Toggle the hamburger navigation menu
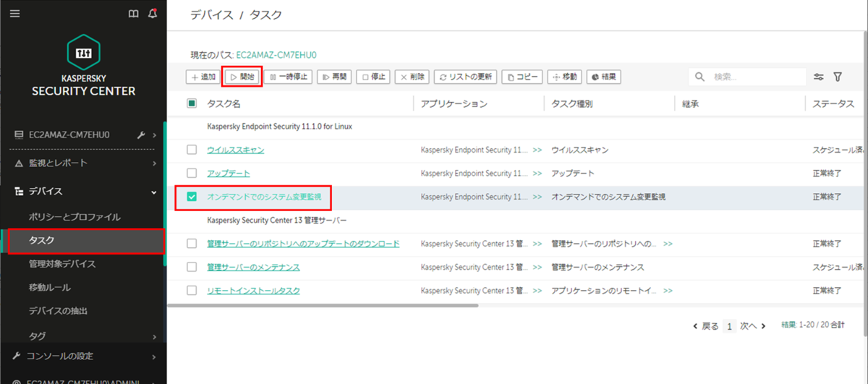 click(x=15, y=14)
